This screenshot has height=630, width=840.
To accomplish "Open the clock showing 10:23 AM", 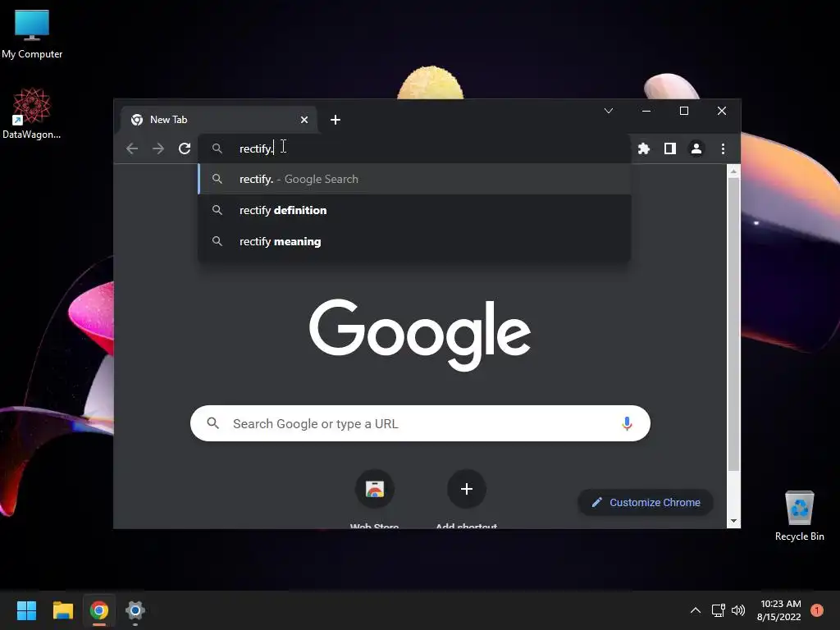I will pyautogui.click(x=779, y=610).
